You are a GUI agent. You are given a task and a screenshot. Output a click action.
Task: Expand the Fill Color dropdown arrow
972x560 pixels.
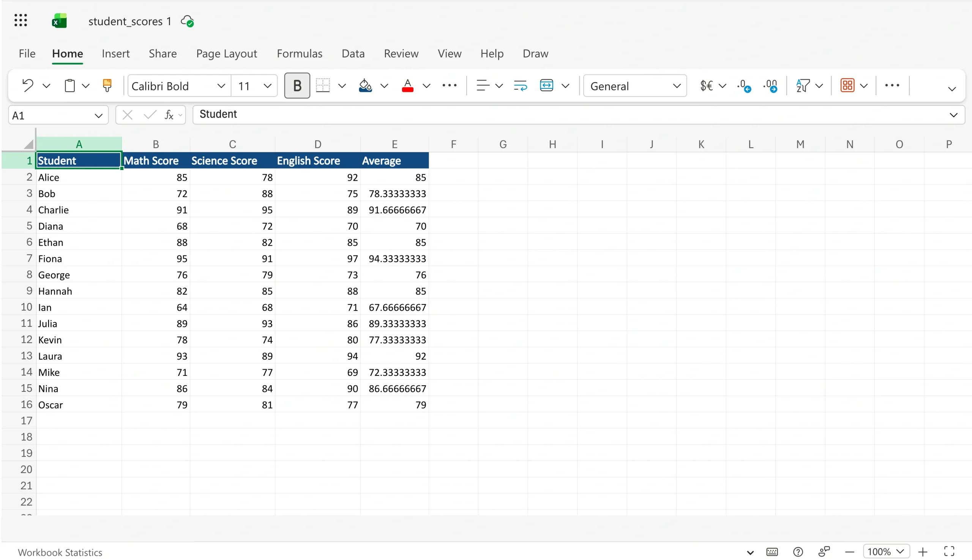tap(384, 86)
